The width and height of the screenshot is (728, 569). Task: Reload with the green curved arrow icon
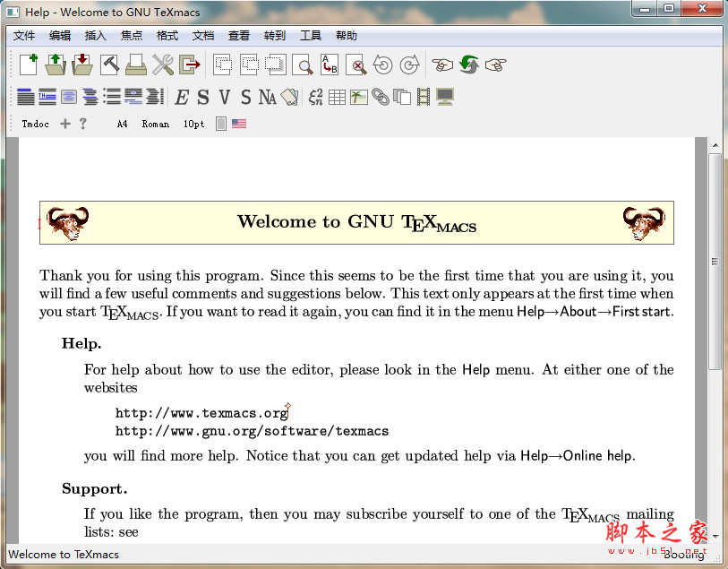[469, 65]
